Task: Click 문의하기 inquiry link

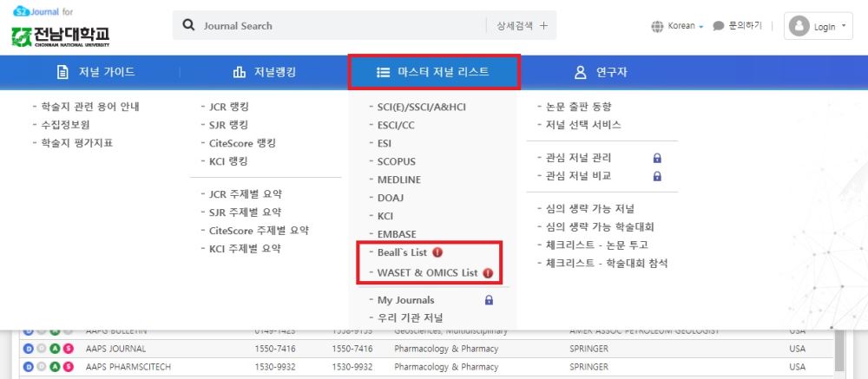Action: point(745,26)
